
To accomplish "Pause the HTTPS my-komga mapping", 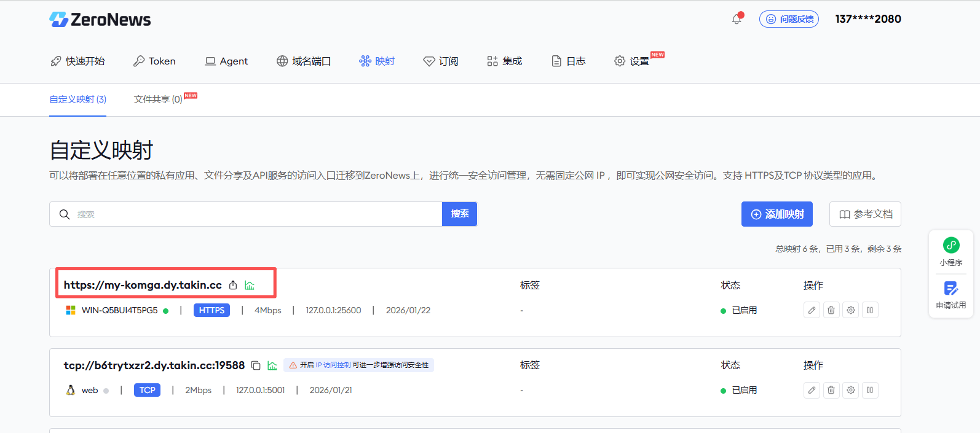I will pos(870,310).
